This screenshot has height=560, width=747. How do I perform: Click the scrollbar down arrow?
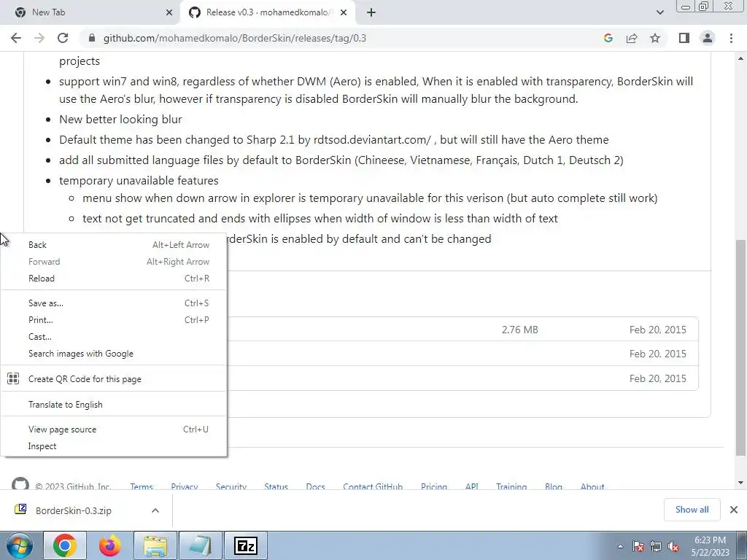pos(741,483)
